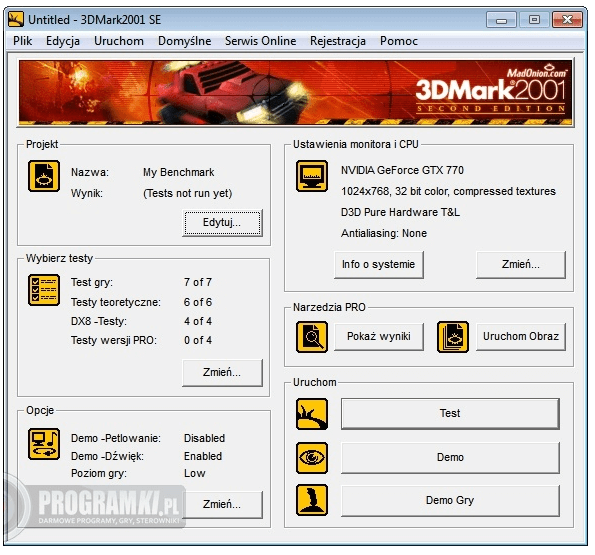Open the Domyślne menu
Viewport: 595px width, 555px height.
click(x=184, y=41)
